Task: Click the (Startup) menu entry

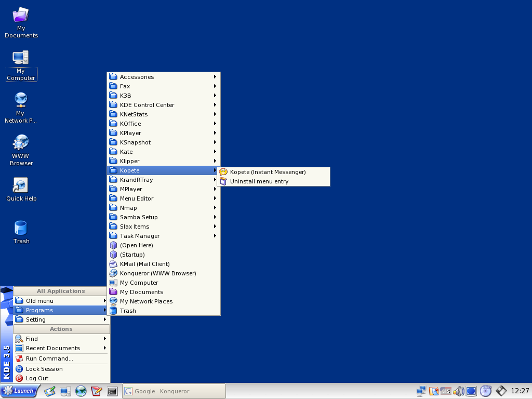Action: click(x=164, y=255)
